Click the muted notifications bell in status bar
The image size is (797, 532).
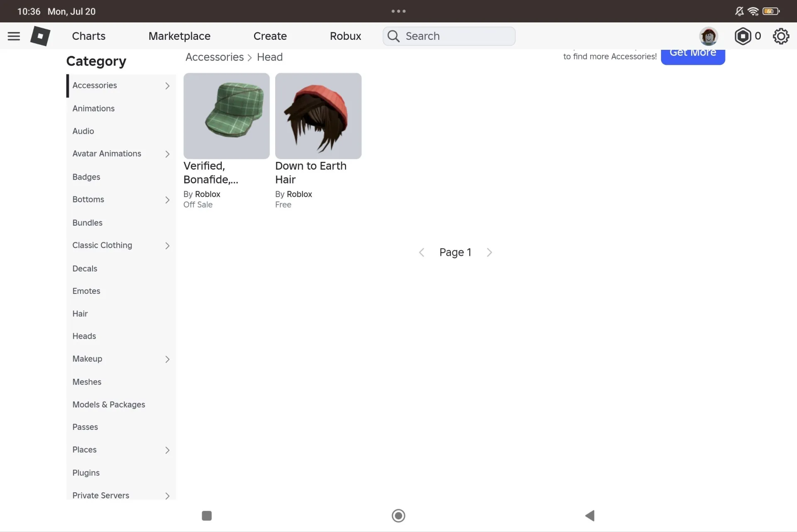click(739, 11)
